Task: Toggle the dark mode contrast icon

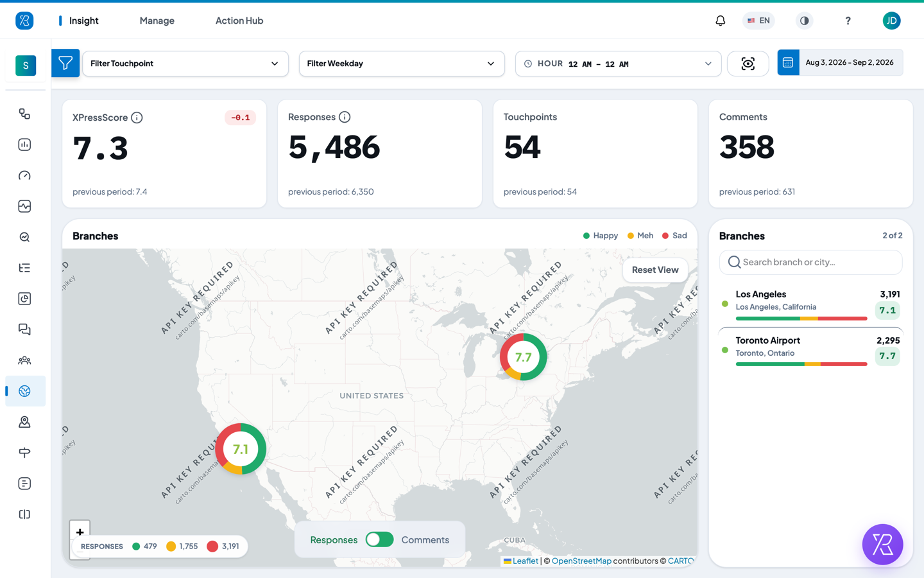Action: pos(804,21)
